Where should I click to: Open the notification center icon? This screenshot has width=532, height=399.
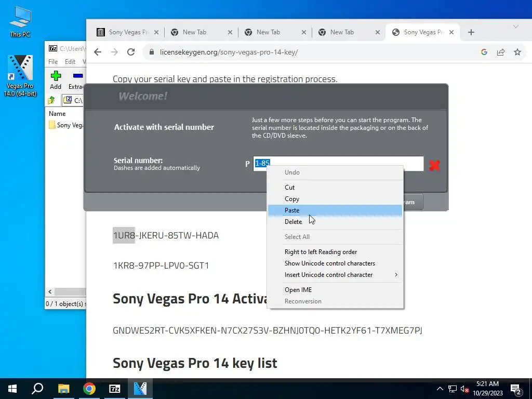516,389
